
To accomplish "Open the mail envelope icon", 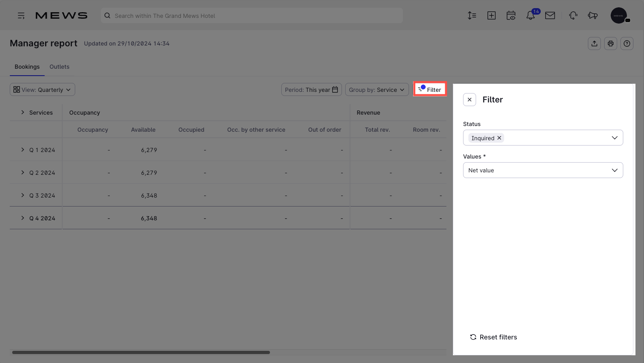I will click(550, 16).
